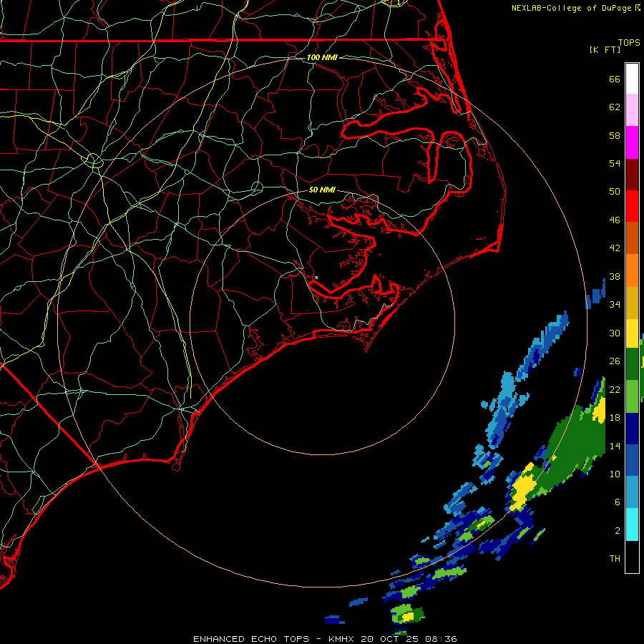The height and width of the screenshot is (644, 644).
Task: Click the light green legend swatch
Action: click(x=632, y=396)
